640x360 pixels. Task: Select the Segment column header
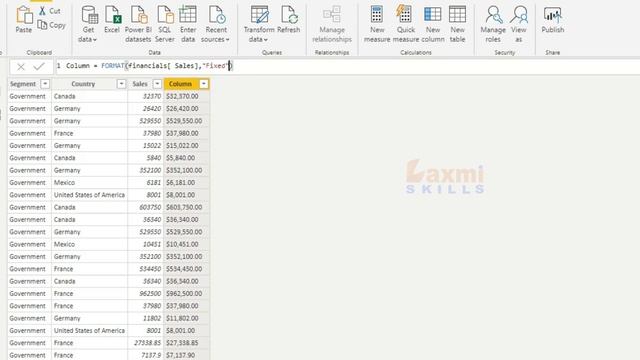(23, 84)
